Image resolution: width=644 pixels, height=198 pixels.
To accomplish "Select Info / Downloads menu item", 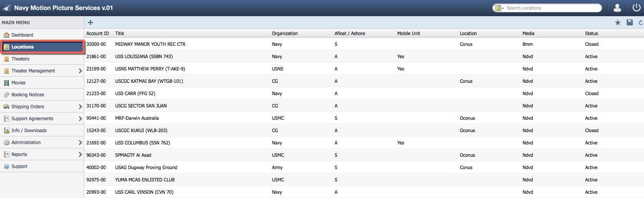I will click(29, 131).
